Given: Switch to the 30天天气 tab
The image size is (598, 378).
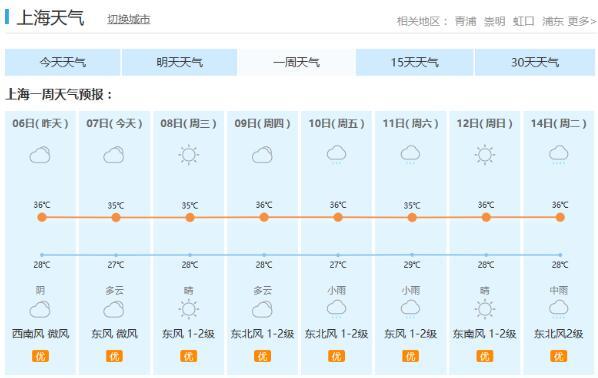Looking at the screenshot, I should pos(535,62).
